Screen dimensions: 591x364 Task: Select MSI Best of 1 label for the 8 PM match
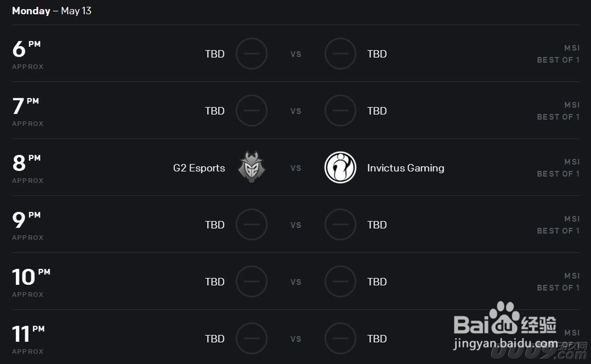point(558,168)
